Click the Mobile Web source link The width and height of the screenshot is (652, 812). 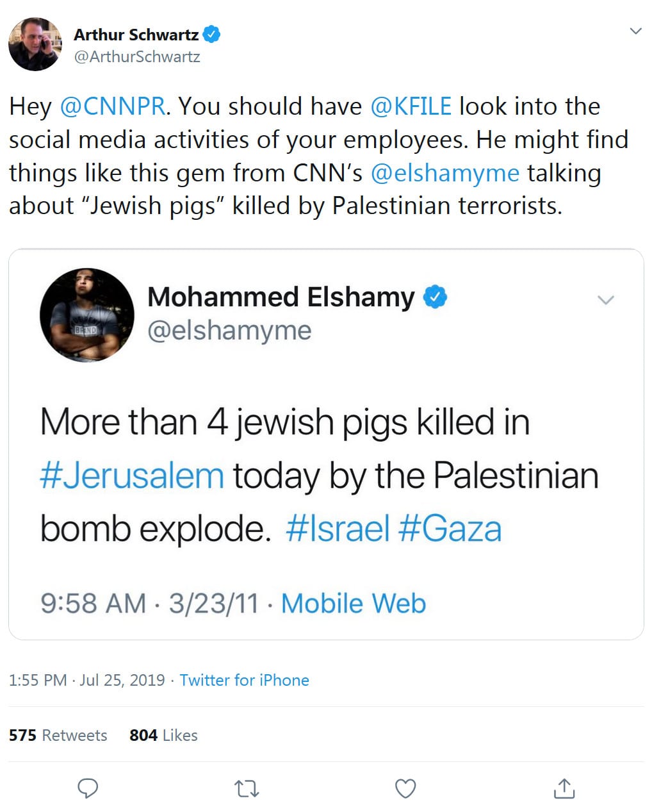354,604
